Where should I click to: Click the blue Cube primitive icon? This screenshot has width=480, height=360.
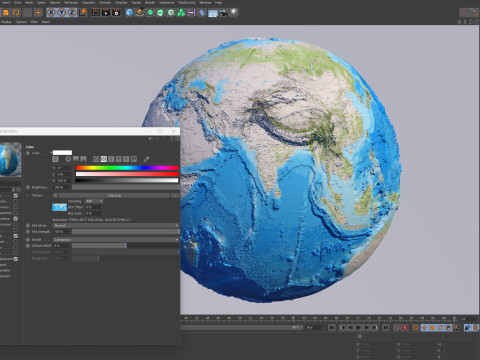point(129,13)
